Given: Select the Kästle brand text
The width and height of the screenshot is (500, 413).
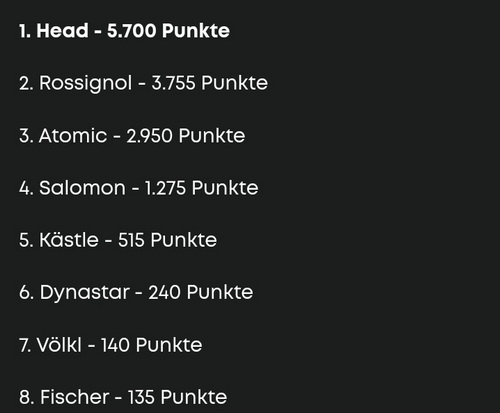Looking at the screenshot, I should click(69, 240).
